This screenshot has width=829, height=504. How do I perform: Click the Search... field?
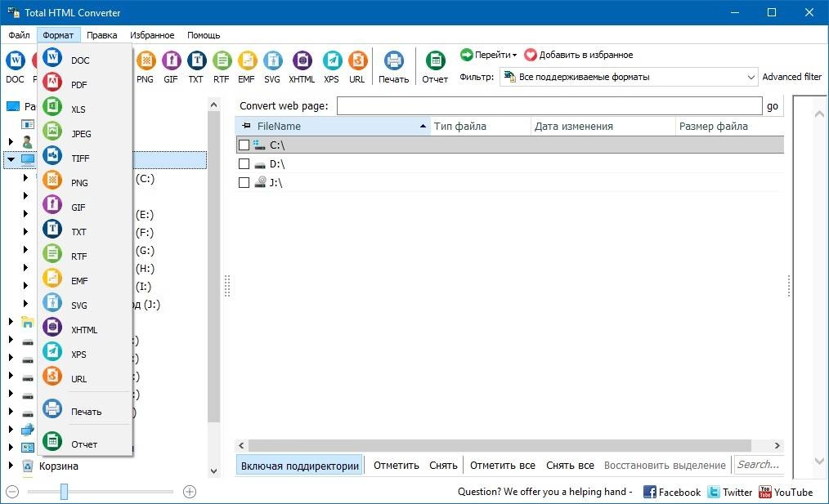pyautogui.click(x=760, y=465)
